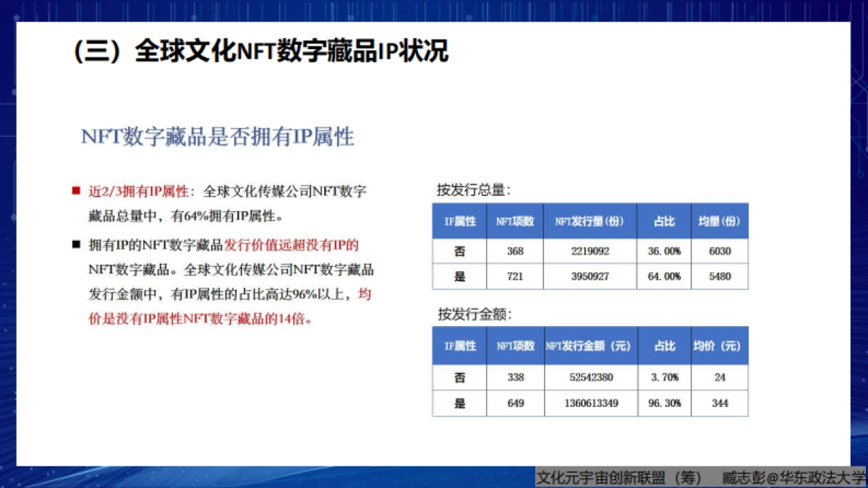Click the IP属性 header in the top table

459,221
